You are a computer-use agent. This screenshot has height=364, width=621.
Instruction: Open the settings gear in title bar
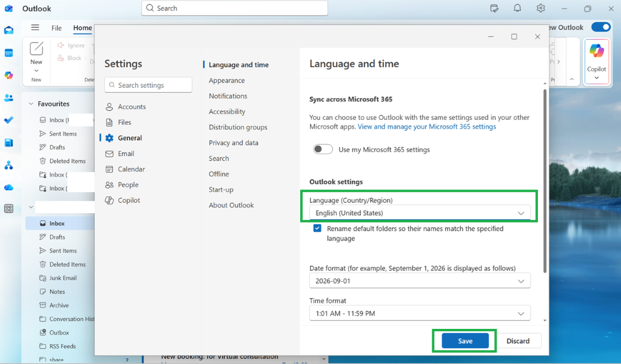540,8
